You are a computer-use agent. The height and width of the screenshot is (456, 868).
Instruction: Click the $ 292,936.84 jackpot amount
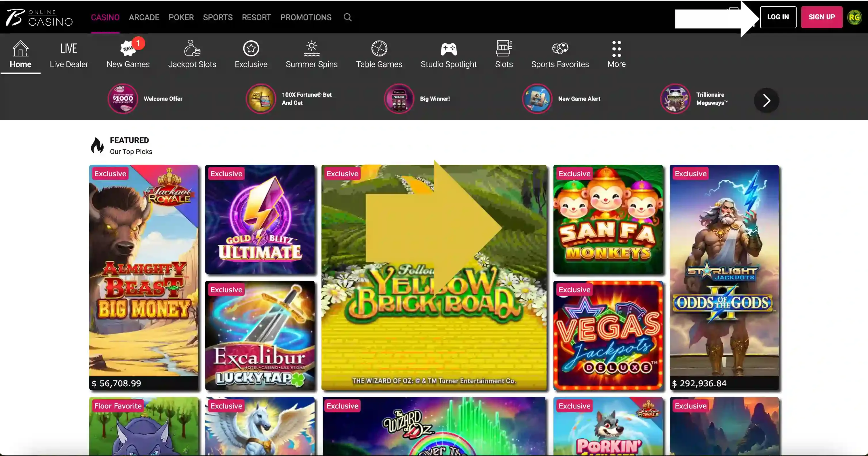[x=699, y=383]
